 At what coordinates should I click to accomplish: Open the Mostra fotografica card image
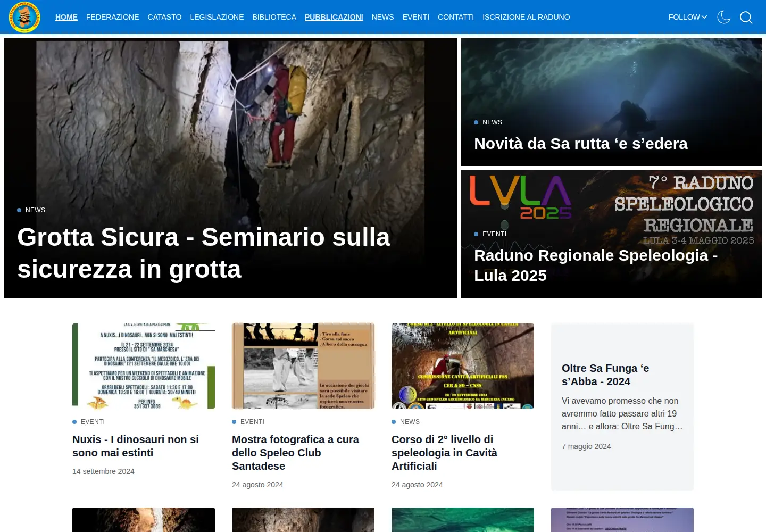click(303, 366)
